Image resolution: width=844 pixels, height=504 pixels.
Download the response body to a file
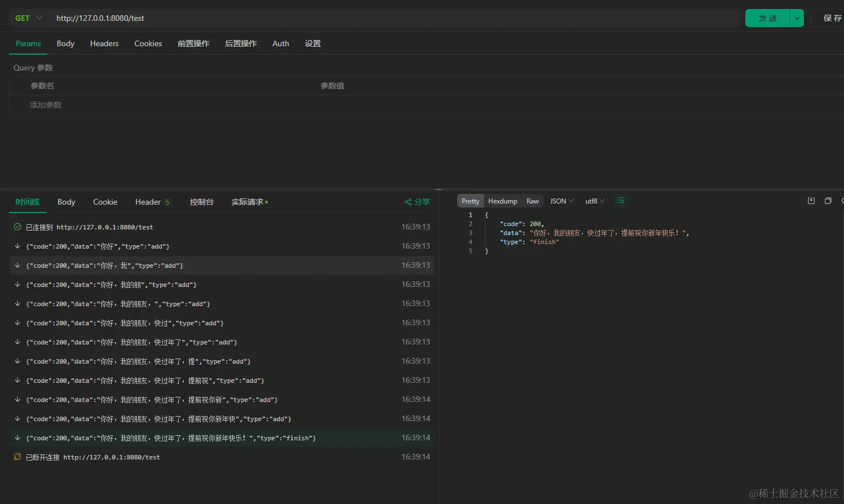[x=811, y=201]
